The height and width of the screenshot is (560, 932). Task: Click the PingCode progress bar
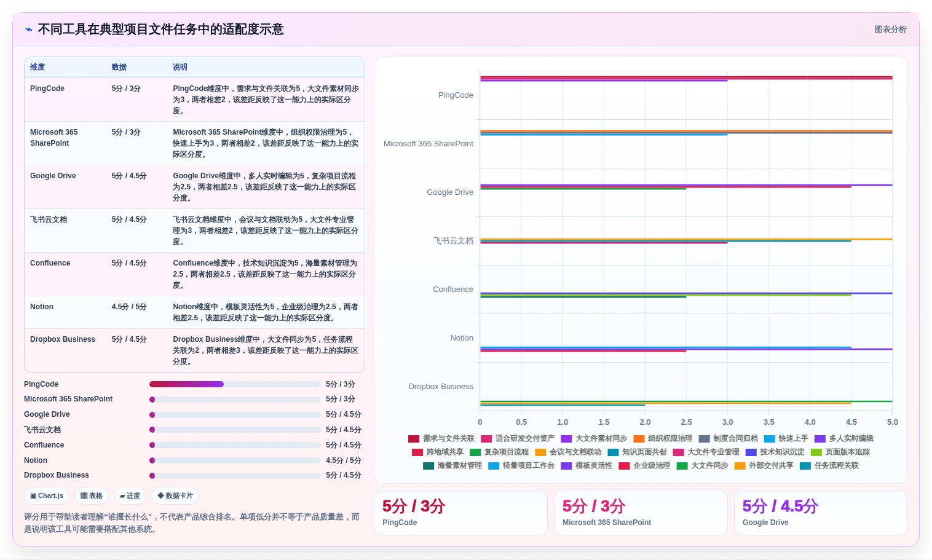point(235,384)
